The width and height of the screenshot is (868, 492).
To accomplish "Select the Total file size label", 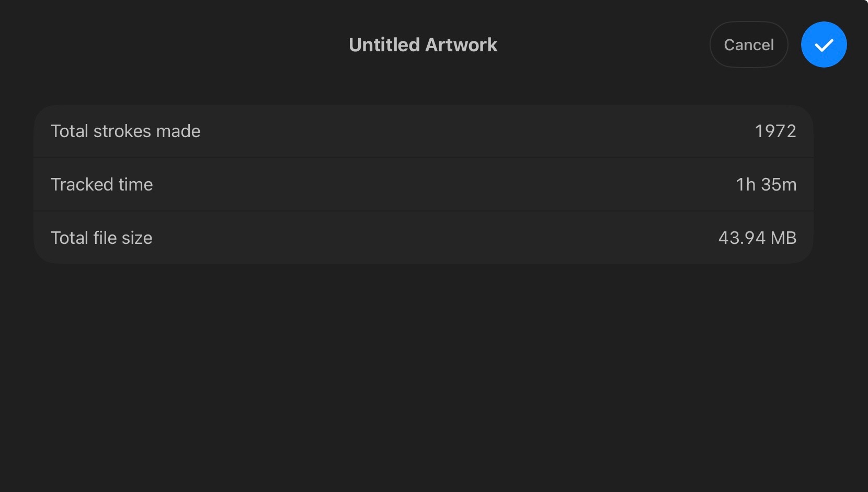I will click(101, 238).
